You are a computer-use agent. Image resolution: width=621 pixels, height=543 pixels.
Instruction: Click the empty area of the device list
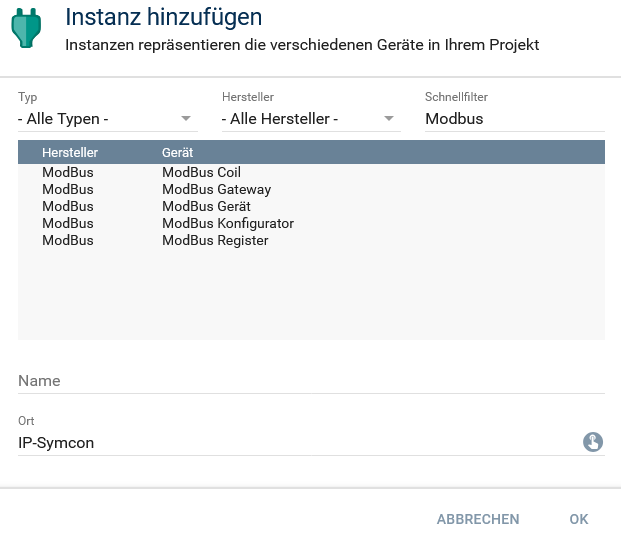[311, 295]
